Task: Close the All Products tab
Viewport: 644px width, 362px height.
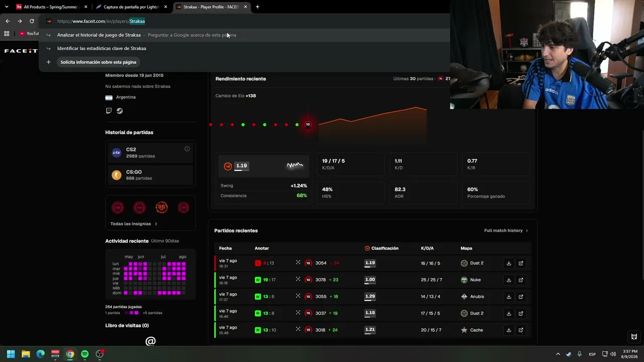Action: (86, 7)
